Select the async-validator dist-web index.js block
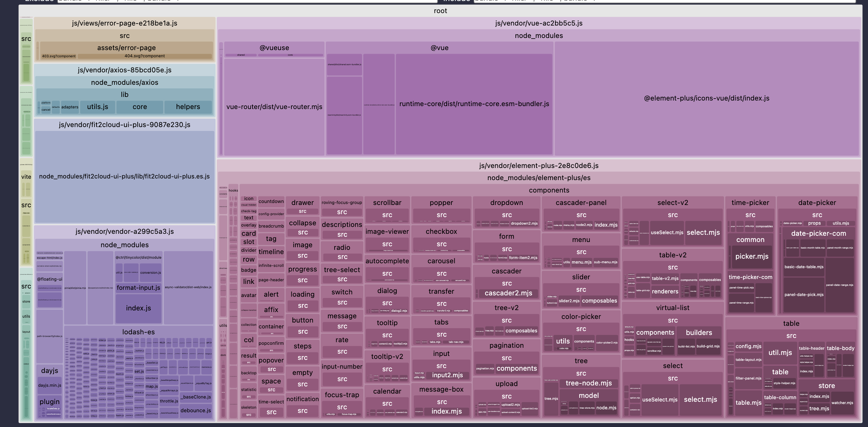868x427 pixels. tap(188, 287)
